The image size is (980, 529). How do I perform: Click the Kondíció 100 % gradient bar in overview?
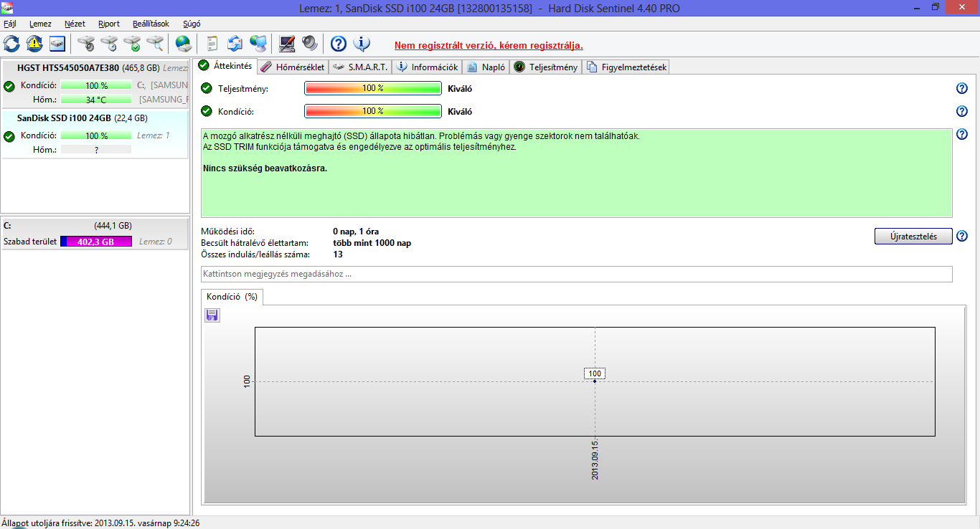click(373, 111)
